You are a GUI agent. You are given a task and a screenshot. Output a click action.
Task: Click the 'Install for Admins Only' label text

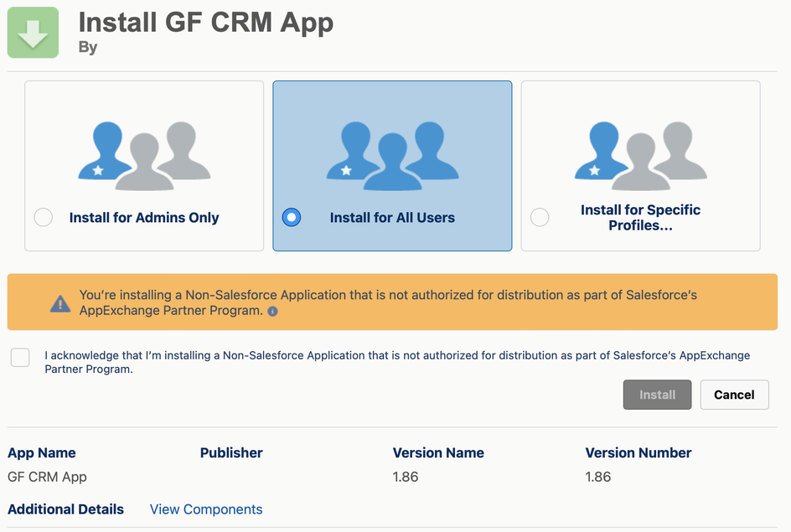point(144,218)
